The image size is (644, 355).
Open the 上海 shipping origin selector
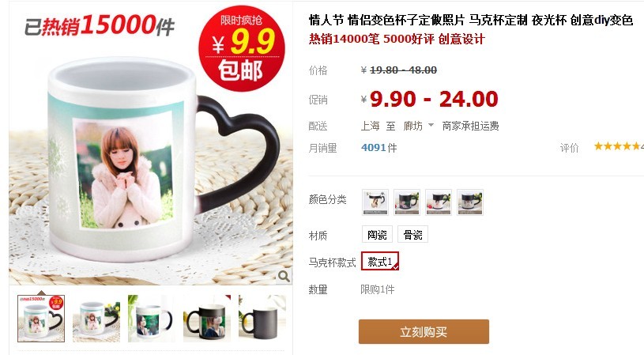(370, 126)
